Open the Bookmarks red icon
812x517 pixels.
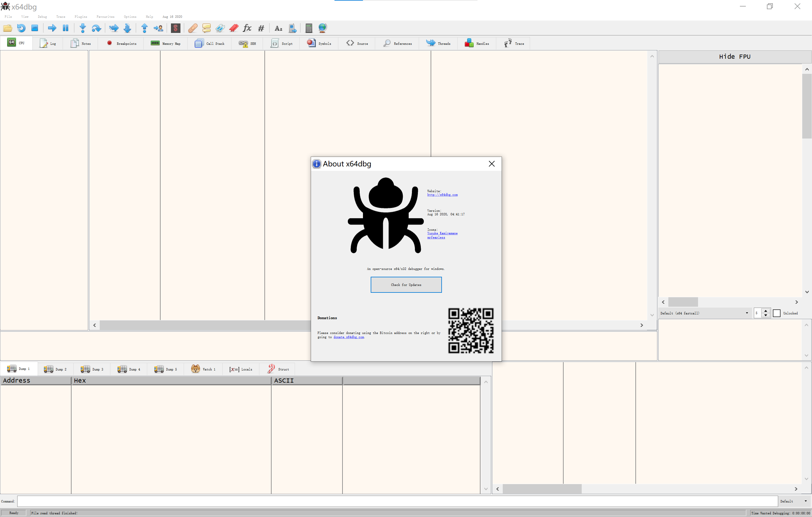(x=234, y=28)
